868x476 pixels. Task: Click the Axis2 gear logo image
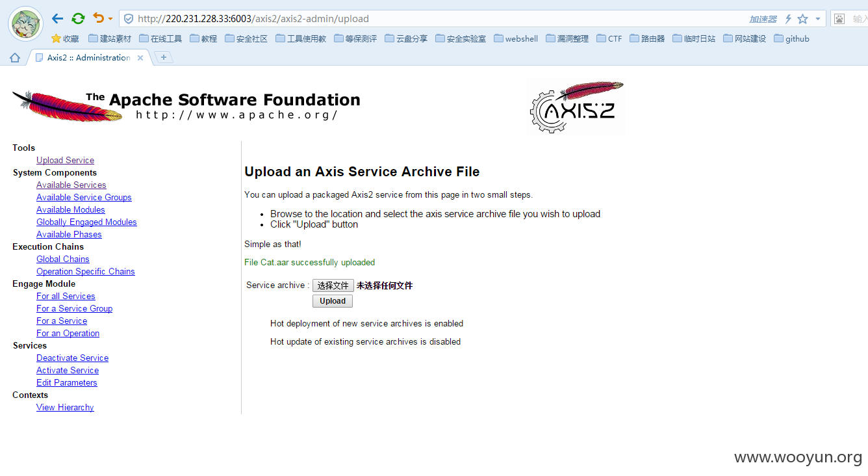click(x=576, y=107)
